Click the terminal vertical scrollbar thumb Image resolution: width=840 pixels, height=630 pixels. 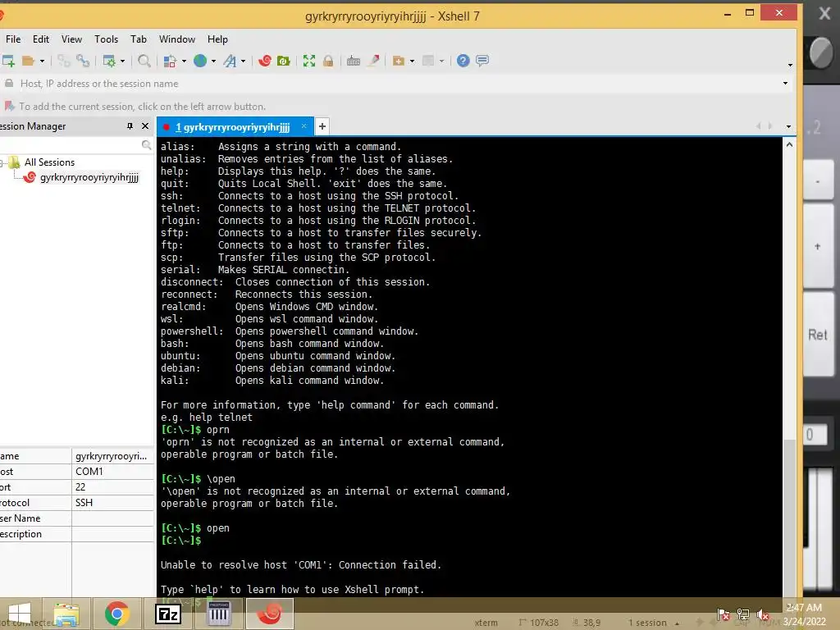click(789, 517)
